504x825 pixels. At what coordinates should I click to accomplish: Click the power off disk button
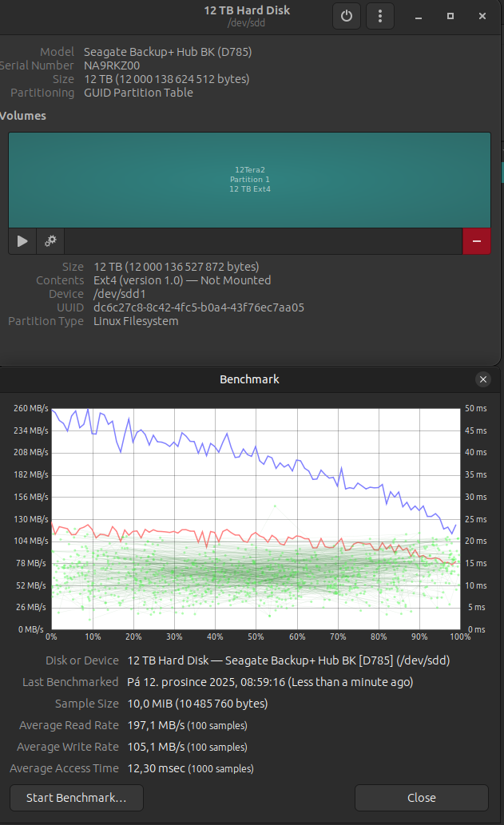346,16
